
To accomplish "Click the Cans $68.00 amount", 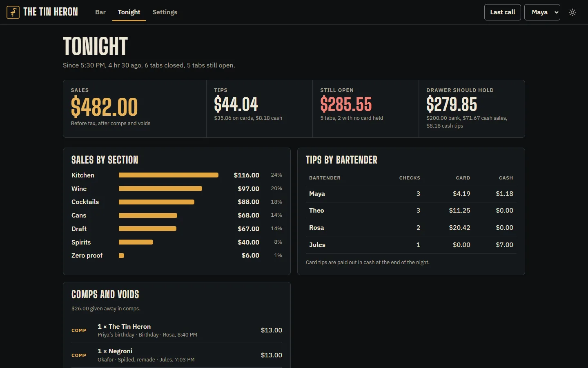I will point(249,215).
